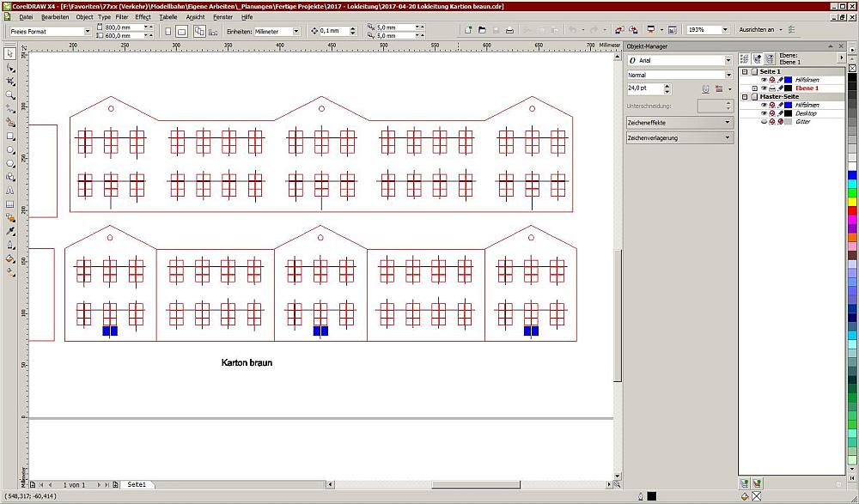The image size is (859, 504).
Task: Select the Ellipse tool
Action: pos(9,149)
